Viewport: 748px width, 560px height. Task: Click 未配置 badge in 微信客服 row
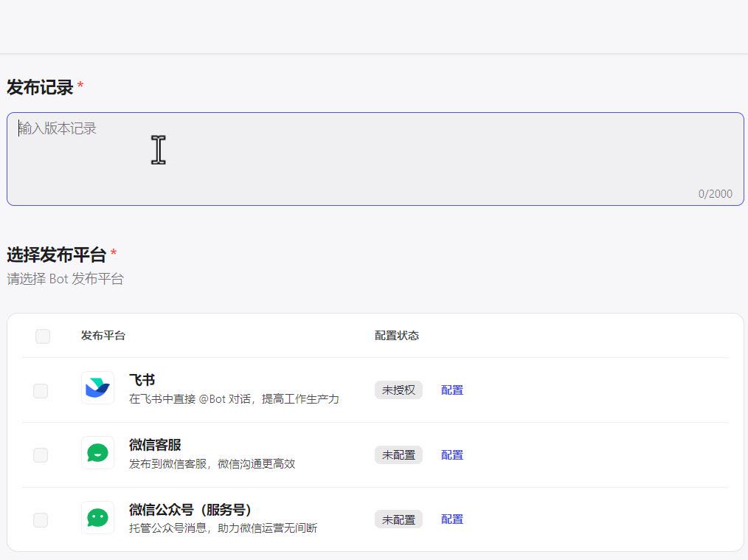(x=398, y=455)
